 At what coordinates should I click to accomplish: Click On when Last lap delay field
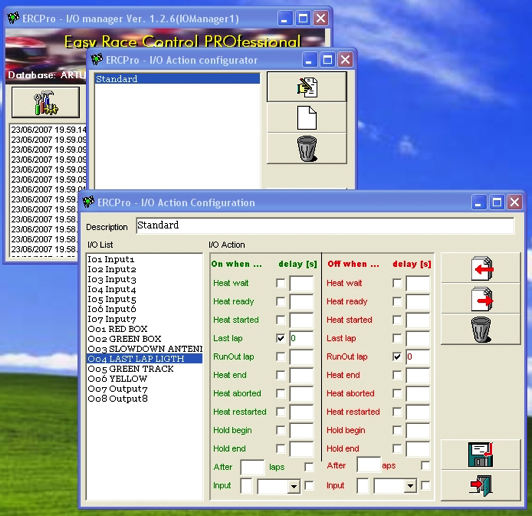tap(301, 338)
